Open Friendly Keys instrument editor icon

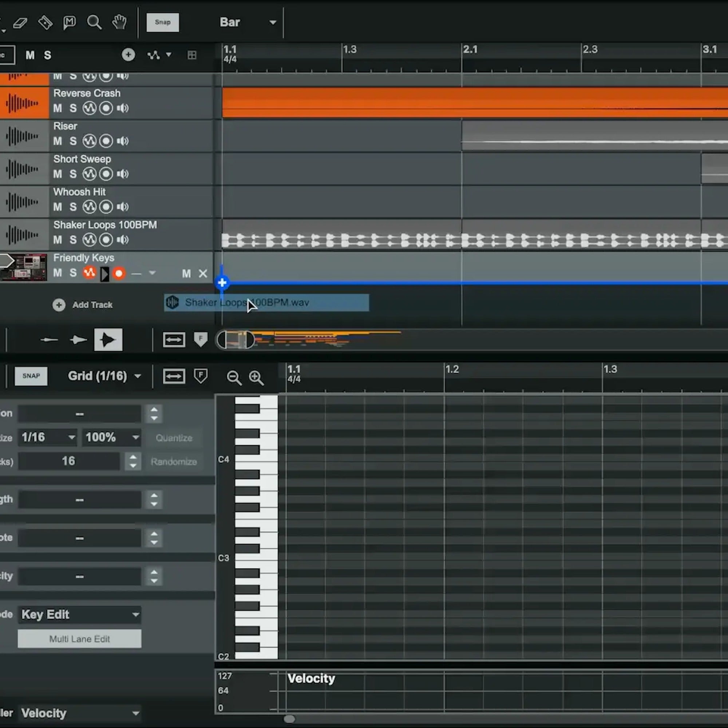(89, 273)
